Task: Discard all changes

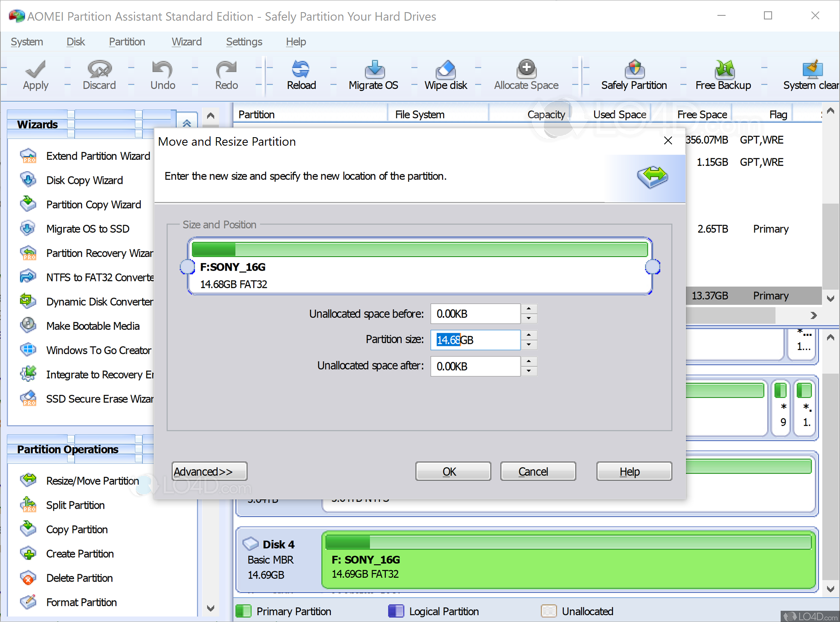Action: [x=98, y=75]
